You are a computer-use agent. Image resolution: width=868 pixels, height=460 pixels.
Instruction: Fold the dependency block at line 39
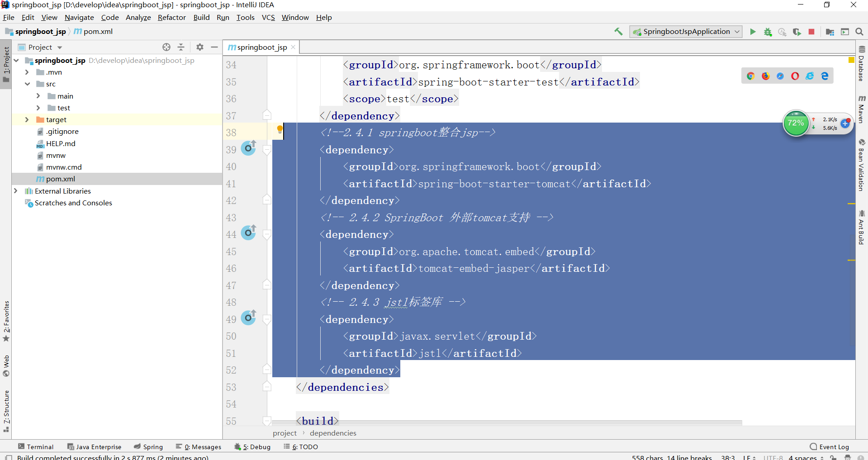click(x=267, y=150)
